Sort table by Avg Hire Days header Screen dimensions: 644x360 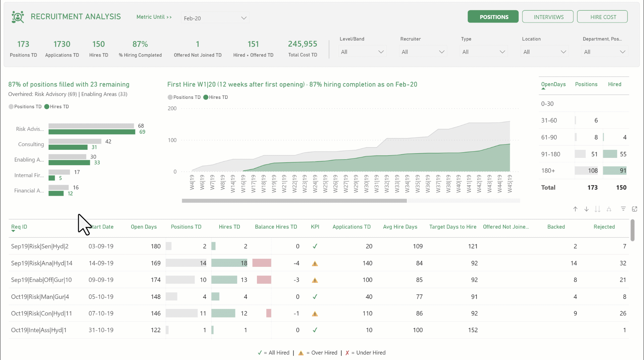400,227
